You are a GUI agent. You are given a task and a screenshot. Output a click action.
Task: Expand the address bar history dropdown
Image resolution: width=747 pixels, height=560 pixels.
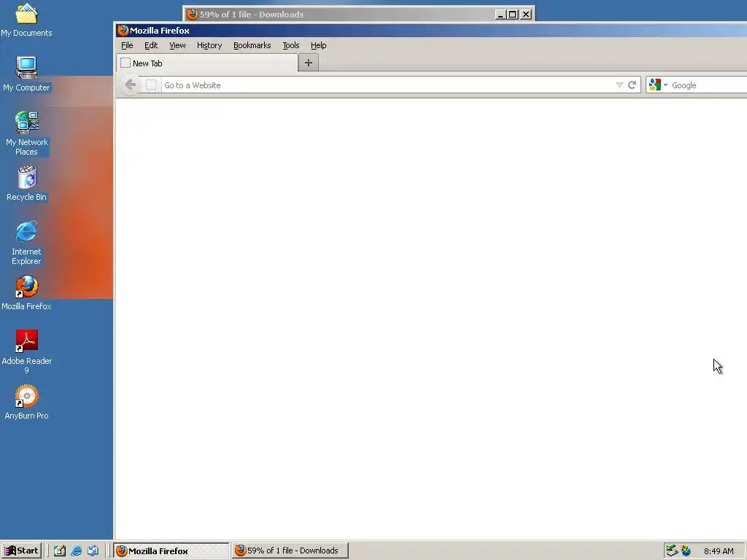click(619, 85)
